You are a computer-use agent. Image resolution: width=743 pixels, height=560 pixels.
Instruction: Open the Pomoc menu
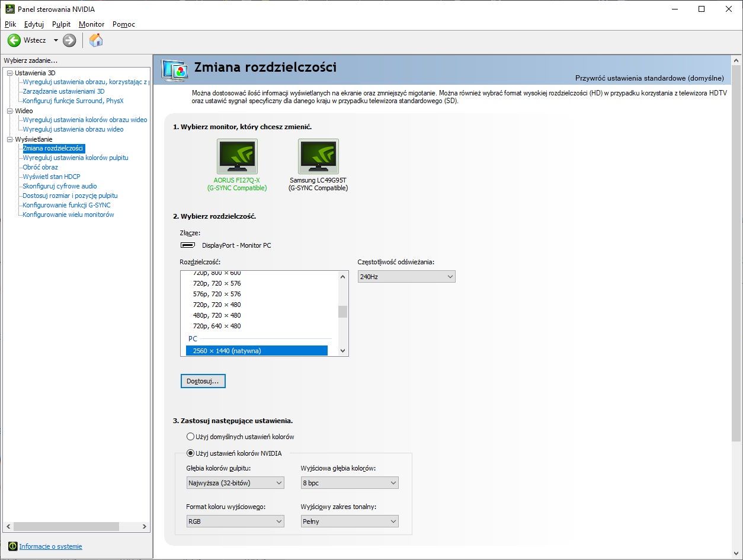(124, 24)
